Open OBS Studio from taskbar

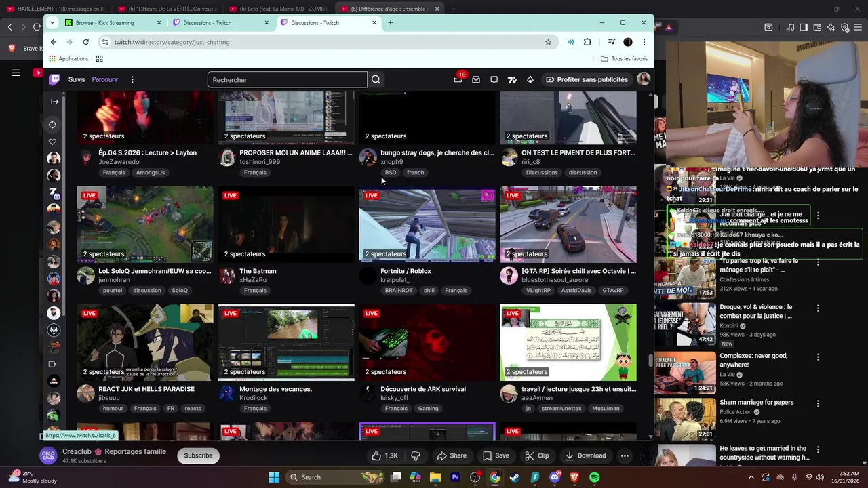point(475,477)
